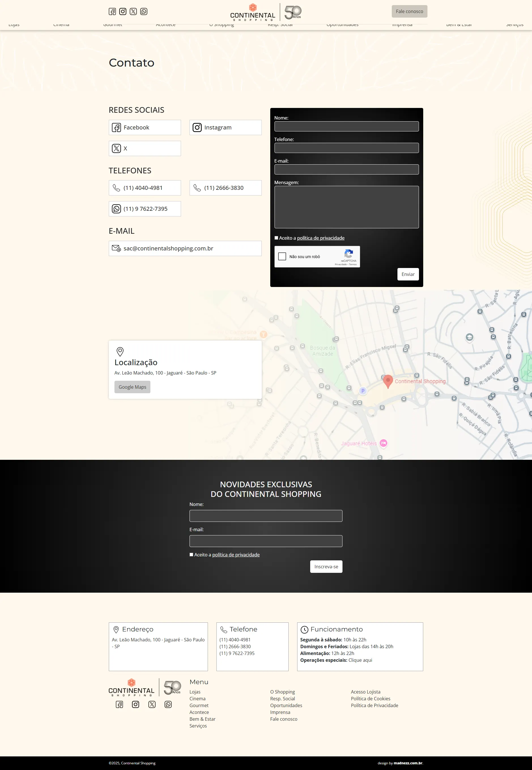Viewport: 532px width, 770px height.
Task: Select Gourmet in the footer menu
Action: (199, 705)
